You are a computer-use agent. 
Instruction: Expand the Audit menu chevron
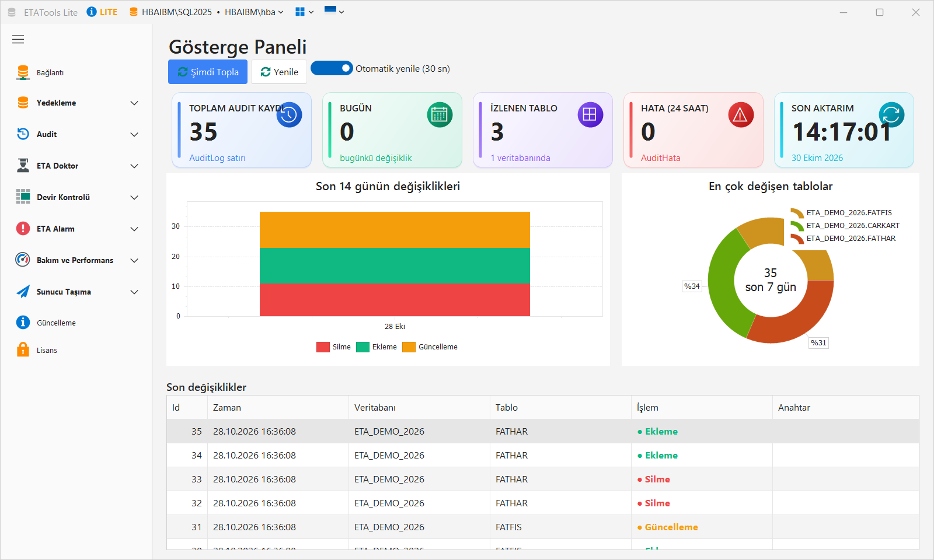point(134,135)
